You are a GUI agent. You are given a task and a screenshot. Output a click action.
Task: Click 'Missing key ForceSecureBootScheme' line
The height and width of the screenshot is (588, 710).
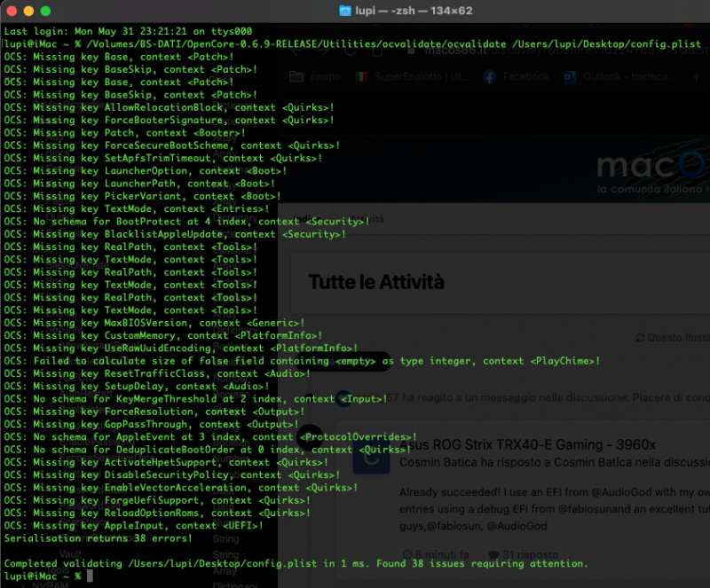tap(172, 145)
